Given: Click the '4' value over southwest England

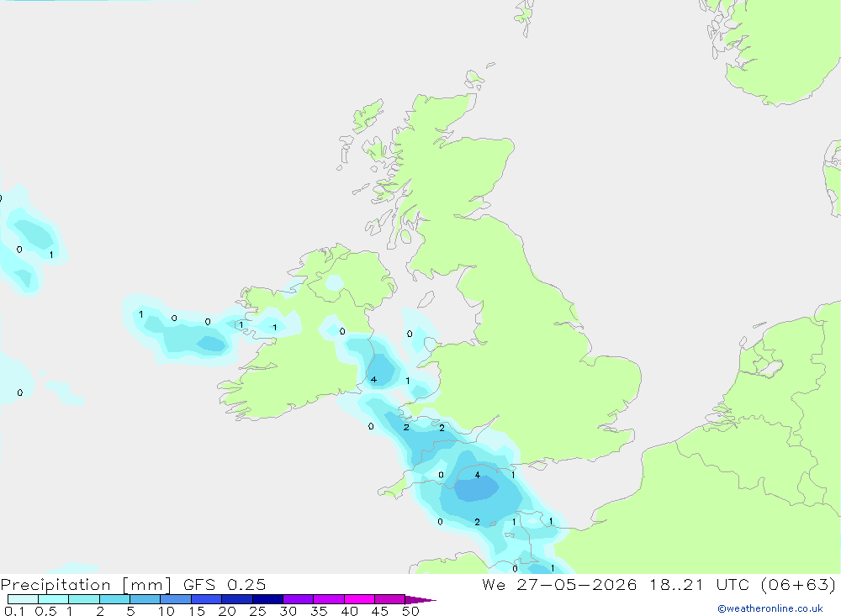Looking at the screenshot, I should [x=478, y=475].
